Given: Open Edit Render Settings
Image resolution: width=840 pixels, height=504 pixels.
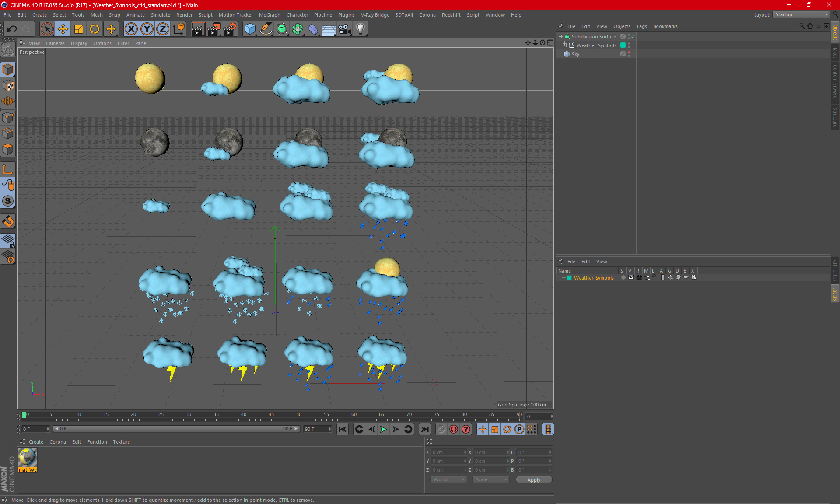Looking at the screenshot, I should 230,29.
